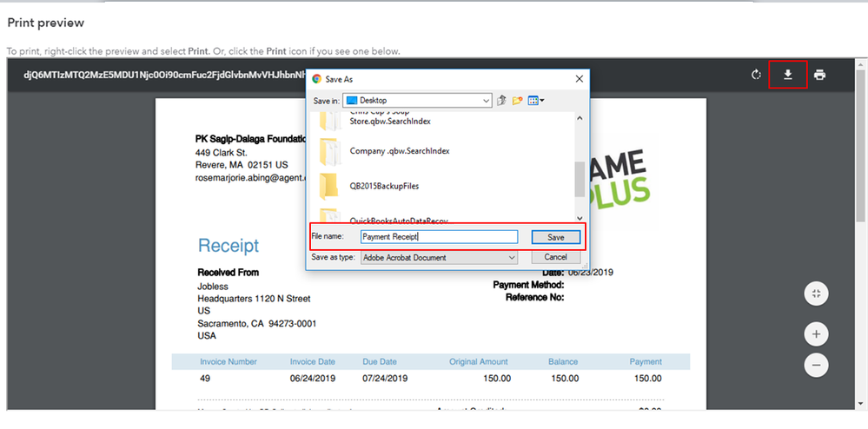Click the Due Date column header
The height and width of the screenshot is (429, 868).
(380, 361)
